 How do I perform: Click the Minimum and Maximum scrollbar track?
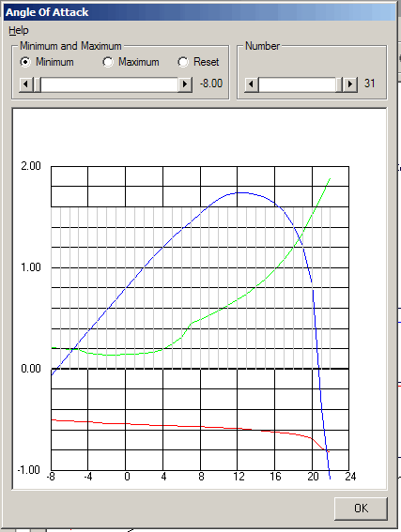click(x=109, y=84)
